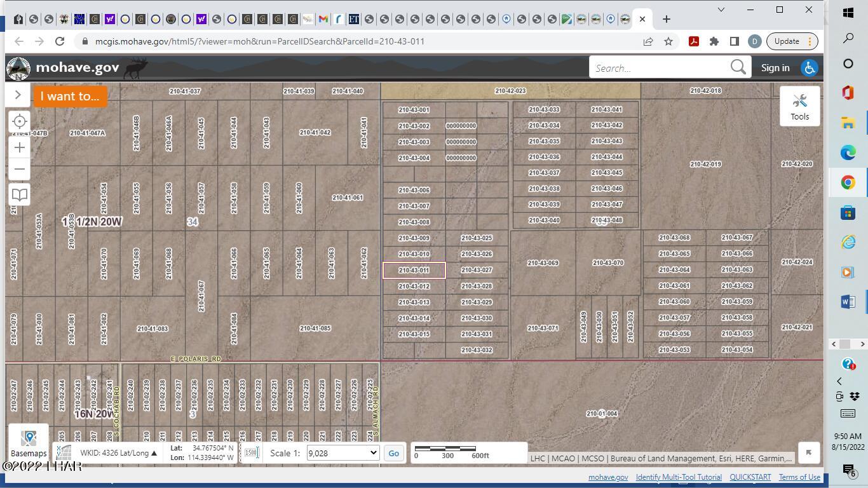Switch to the first browser tab
868x488 pixels.
pyautogui.click(x=18, y=19)
